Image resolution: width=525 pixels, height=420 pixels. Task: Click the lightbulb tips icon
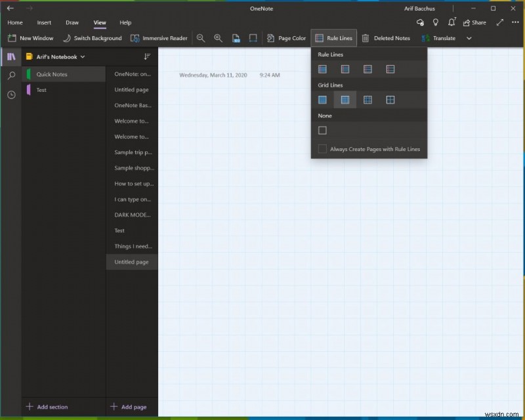click(x=435, y=22)
